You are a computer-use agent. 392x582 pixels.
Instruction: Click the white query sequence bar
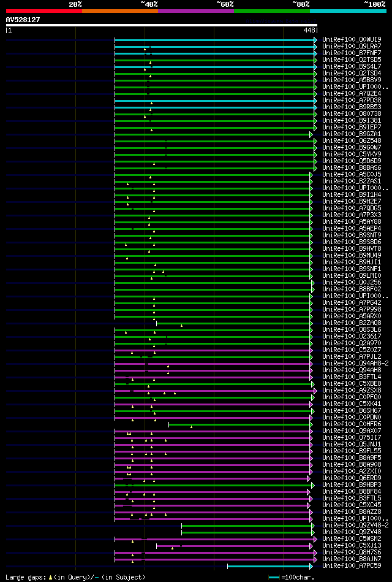(x=161, y=25)
